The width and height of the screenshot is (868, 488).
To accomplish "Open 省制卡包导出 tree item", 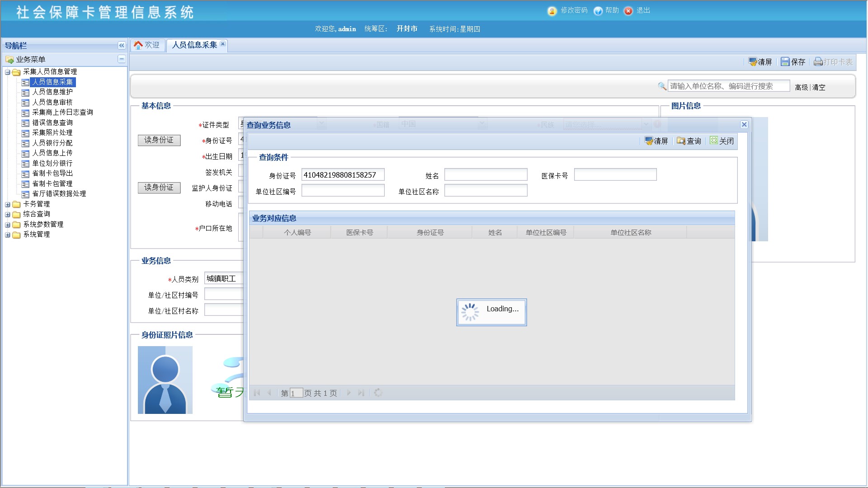I will (52, 173).
